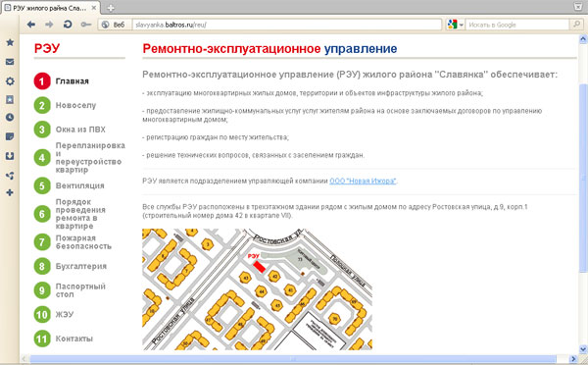Open the Бухгалтерия menu item

[81, 266]
